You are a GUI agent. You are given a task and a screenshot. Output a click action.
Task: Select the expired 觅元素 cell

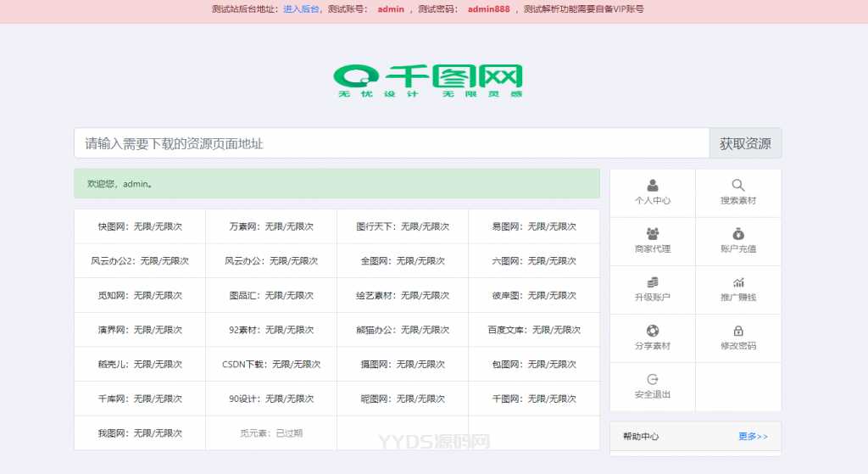[x=271, y=433]
